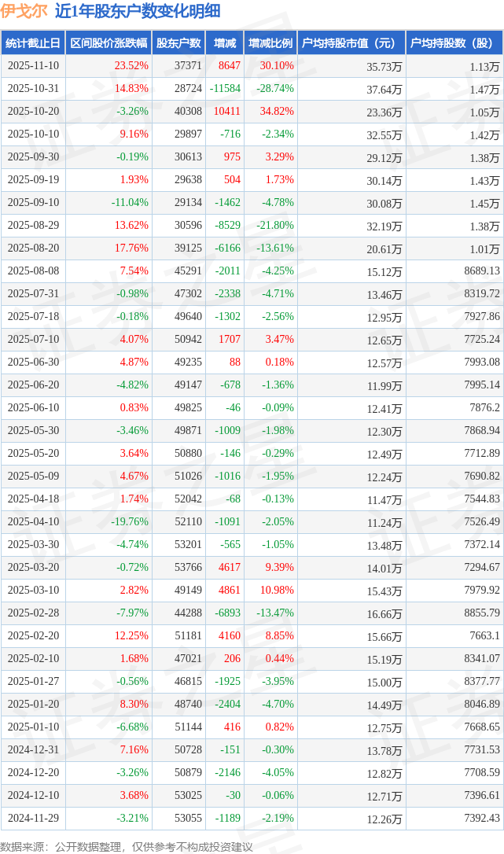Select the 2025-06-30 date cell
The height and width of the screenshot is (854, 504).
coord(33,363)
